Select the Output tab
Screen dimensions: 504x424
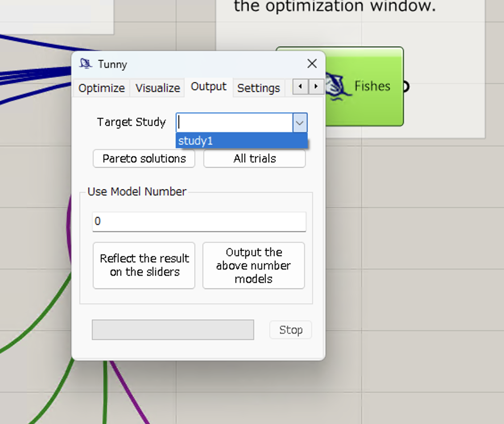(x=208, y=87)
